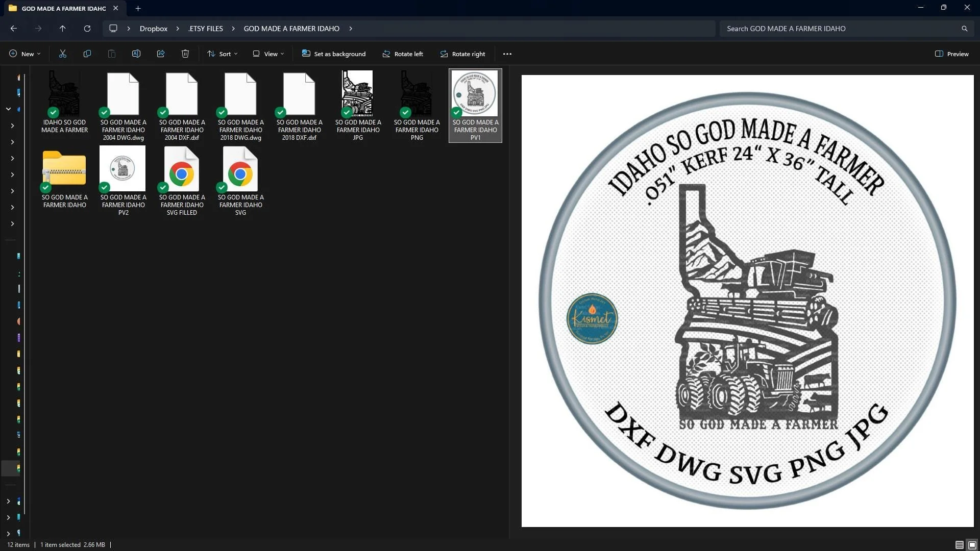Click Set as background button
The height and width of the screenshot is (551, 980).
point(334,54)
